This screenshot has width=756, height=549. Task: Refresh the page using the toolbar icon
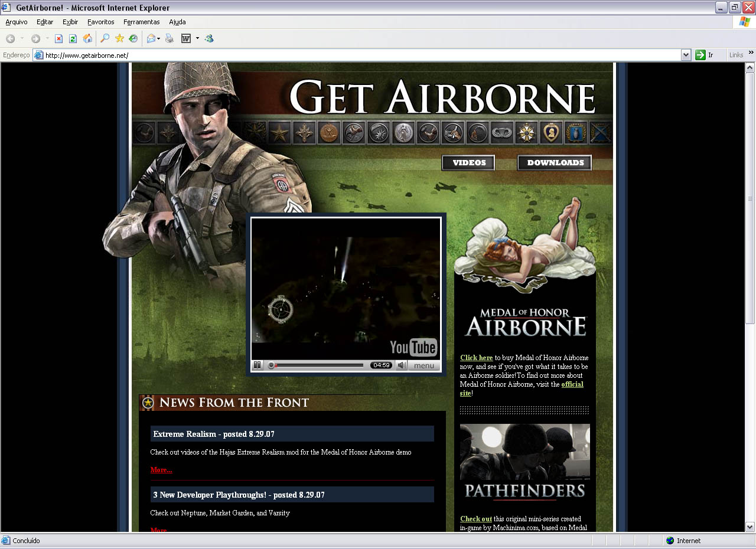click(x=73, y=38)
